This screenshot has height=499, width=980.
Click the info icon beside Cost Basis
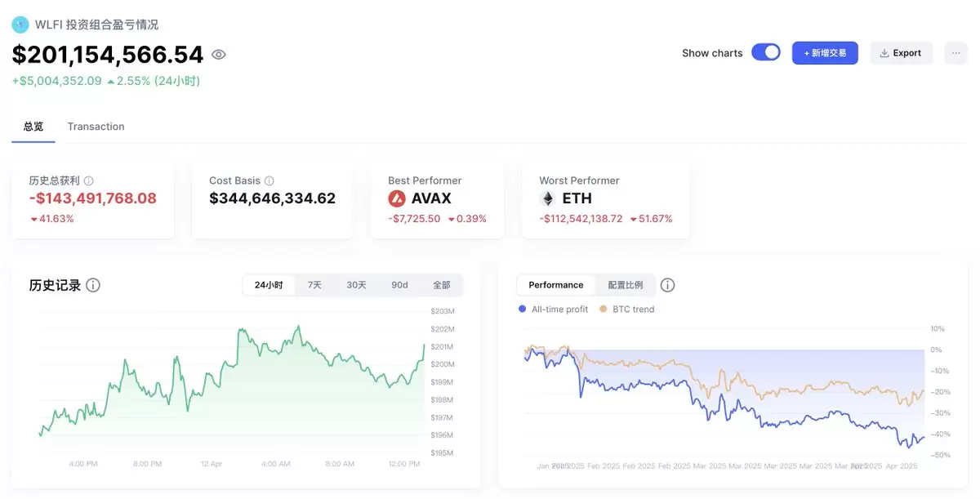[269, 180]
